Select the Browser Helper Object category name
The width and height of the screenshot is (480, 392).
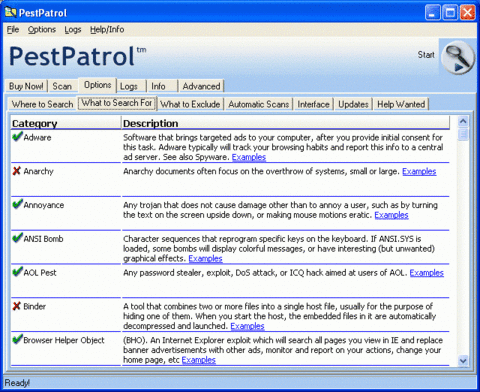(x=64, y=340)
